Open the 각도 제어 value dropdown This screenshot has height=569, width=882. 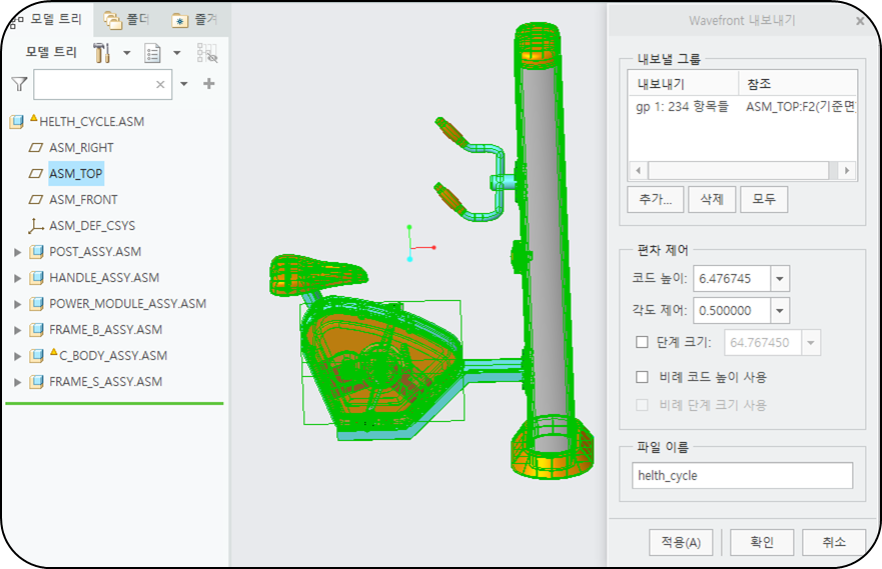click(x=780, y=310)
